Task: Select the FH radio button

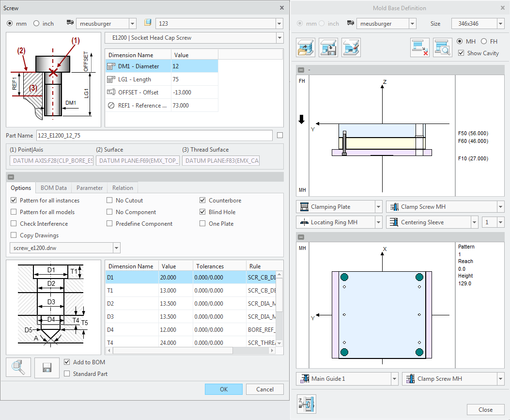Action: tap(484, 42)
